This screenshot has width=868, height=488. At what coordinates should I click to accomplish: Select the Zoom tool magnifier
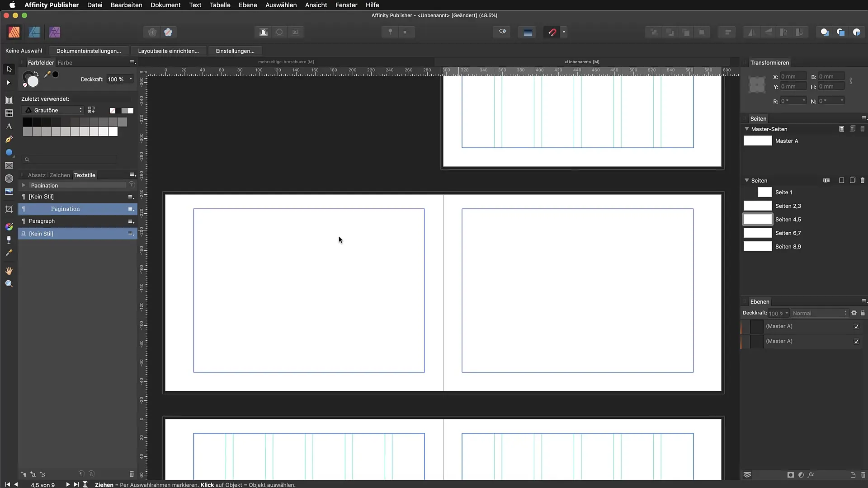[9, 284]
